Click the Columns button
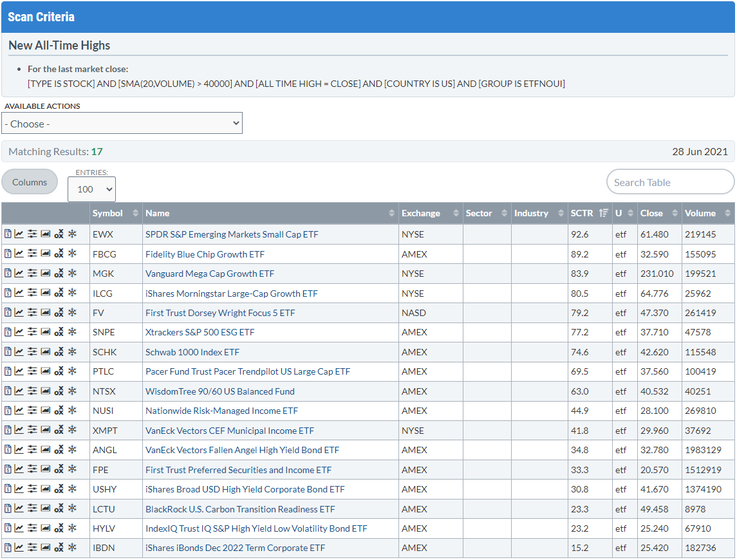 [x=30, y=182]
